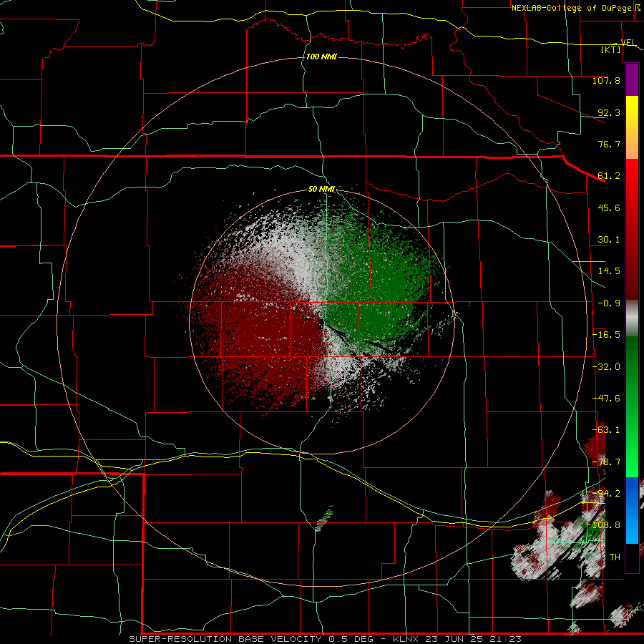Image resolution: width=644 pixels, height=644 pixels.
Task: Select the 45.6 value on velocity scale
Action: coord(609,208)
